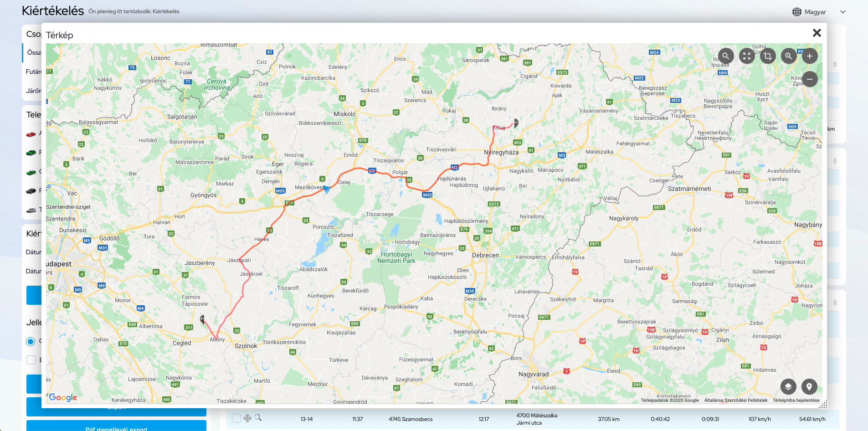Viewport: 868px width, 431px height.
Task: Click the location pin marker button
Action: pyautogui.click(x=809, y=387)
